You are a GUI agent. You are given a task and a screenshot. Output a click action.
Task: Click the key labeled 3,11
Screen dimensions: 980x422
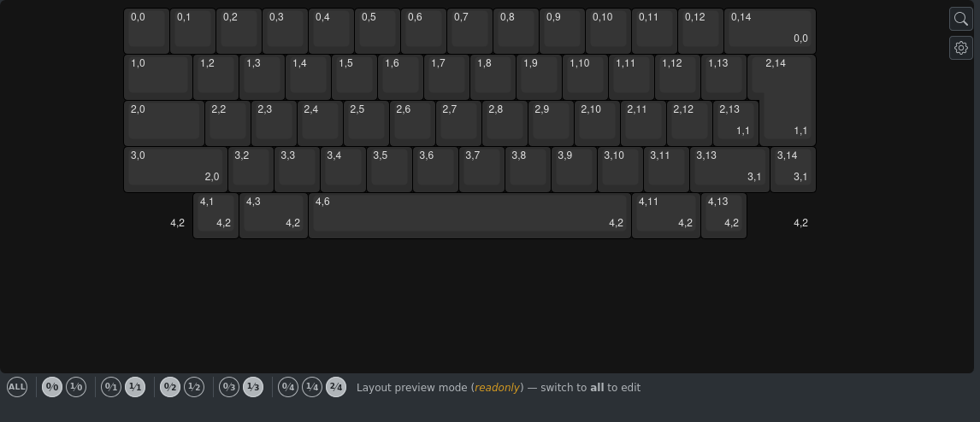coord(666,169)
